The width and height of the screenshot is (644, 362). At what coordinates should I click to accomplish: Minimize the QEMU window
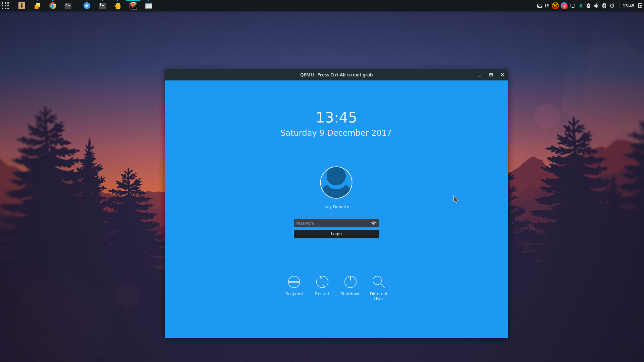pos(480,75)
